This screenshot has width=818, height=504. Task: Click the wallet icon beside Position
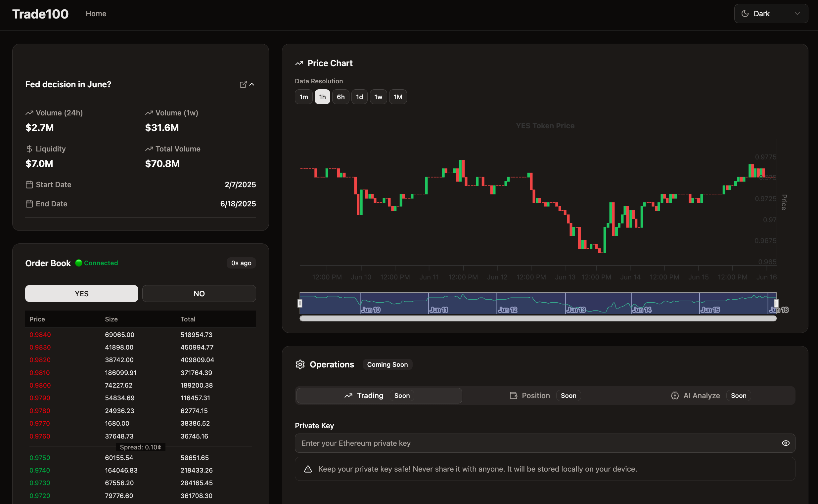tap(514, 395)
